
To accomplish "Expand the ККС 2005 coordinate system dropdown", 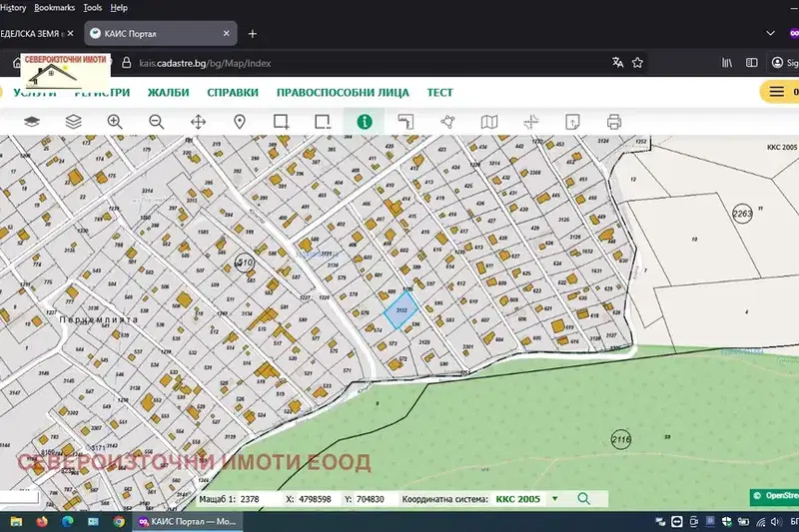I will click(x=555, y=499).
